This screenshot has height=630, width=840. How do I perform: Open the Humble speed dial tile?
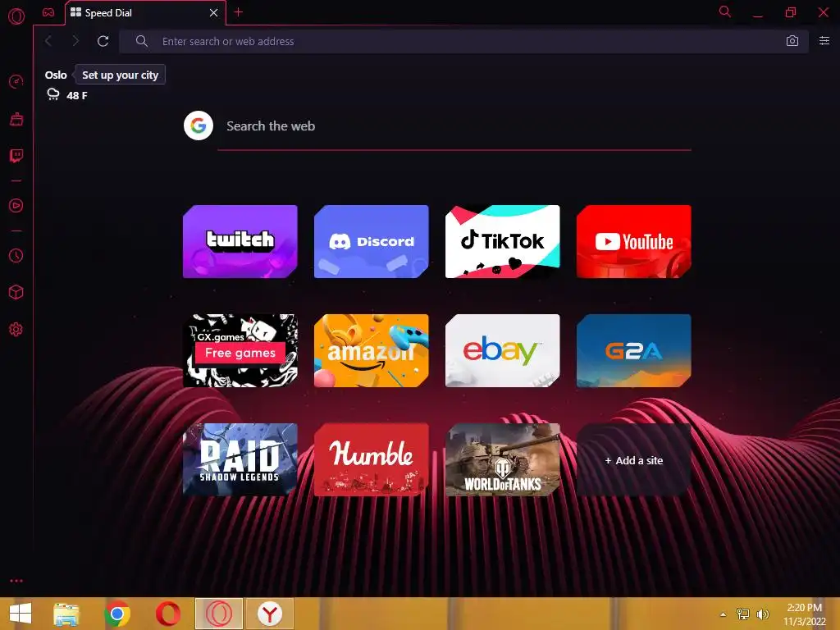(372, 460)
